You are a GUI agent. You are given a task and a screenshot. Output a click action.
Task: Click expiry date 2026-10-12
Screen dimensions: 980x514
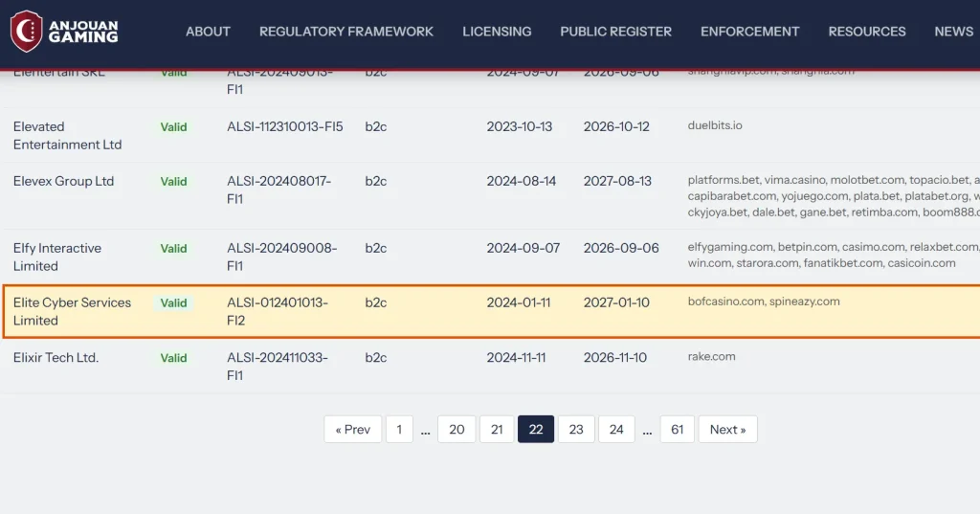click(x=616, y=126)
